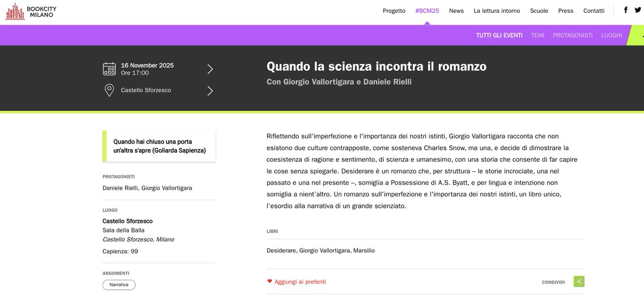The image size is (644, 299).
Task: Select the Temi tab
Action: [538, 35]
